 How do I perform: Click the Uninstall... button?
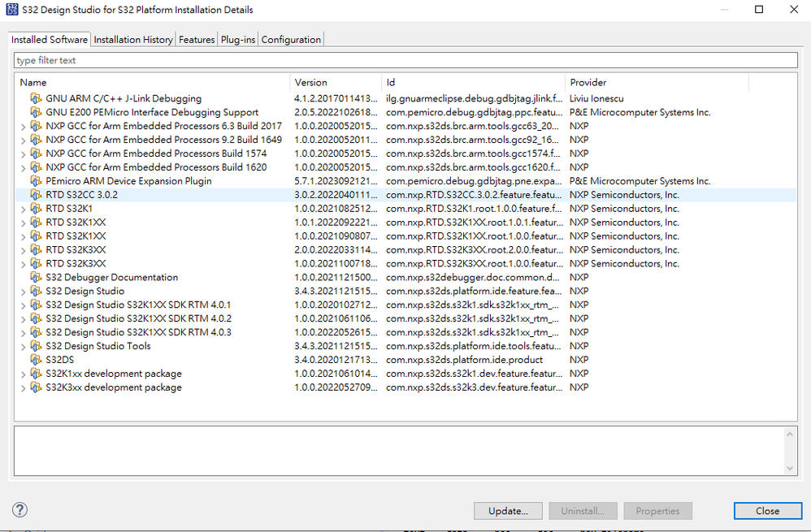coord(583,511)
